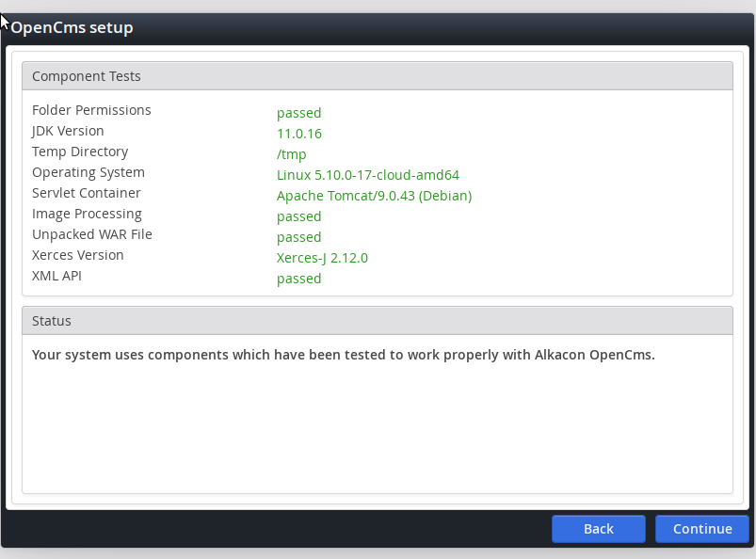756x559 pixels.
Task: Select the Linux 5.10.0-17-cloud-amd64 value
Action: tap(367, 175)
